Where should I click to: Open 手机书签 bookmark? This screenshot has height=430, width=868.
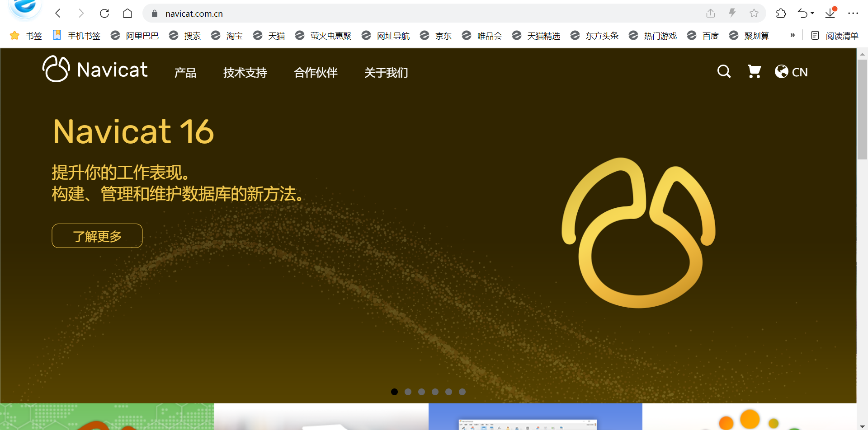click(76, 35)
